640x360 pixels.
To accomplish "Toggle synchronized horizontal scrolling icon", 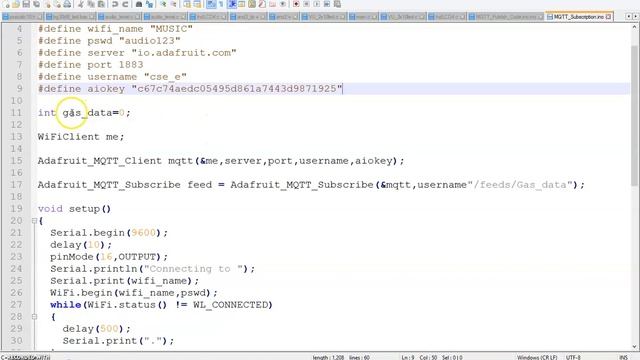I will (197, 4).
